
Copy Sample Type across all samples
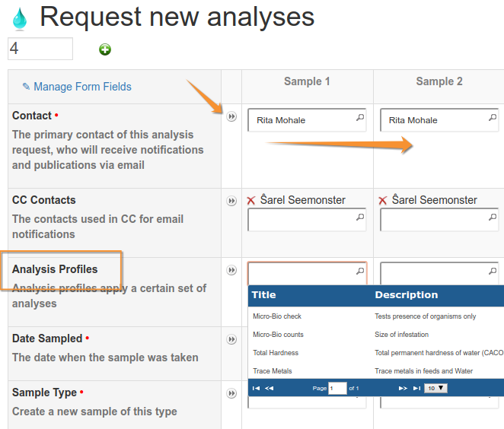(231, 393)
